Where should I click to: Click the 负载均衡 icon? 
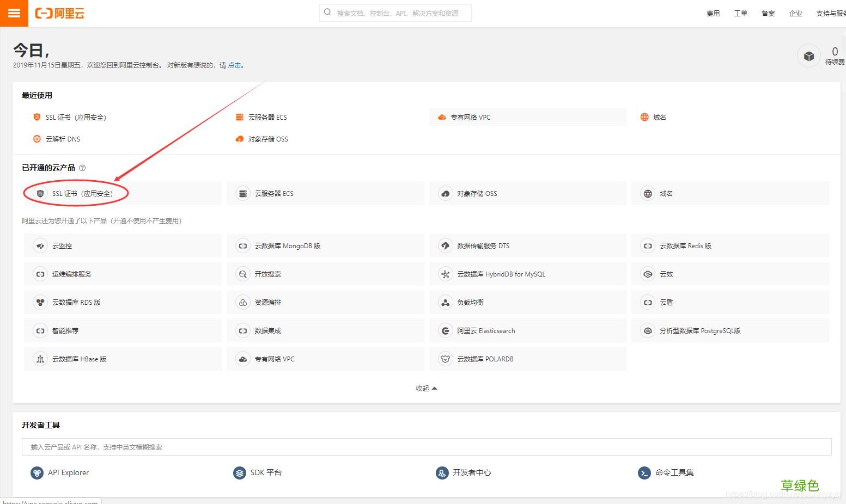[x=446, y=302]
